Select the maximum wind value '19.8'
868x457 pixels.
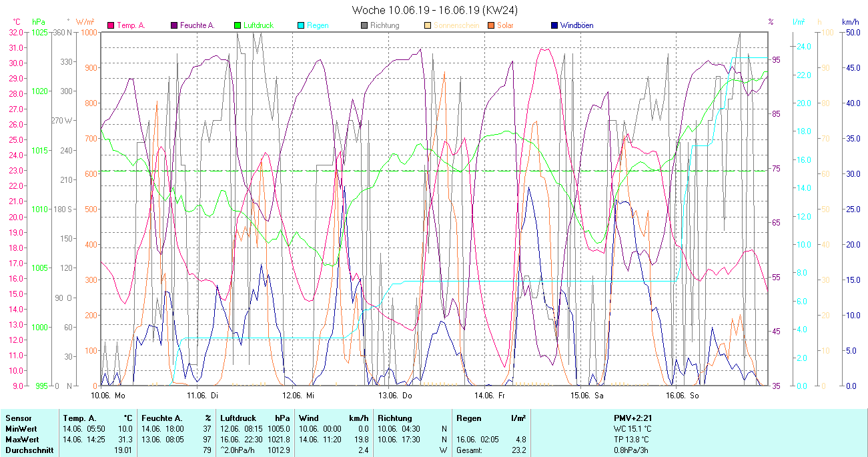[x=360, y=440]
